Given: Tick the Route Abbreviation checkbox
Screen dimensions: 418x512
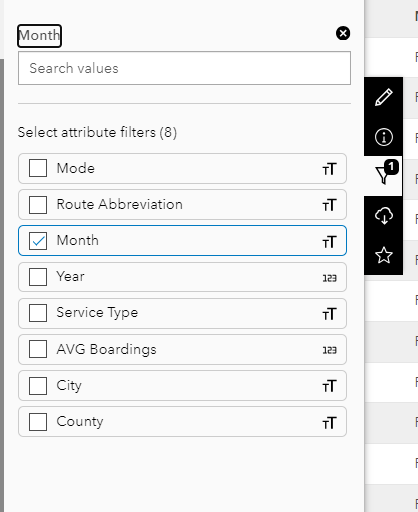Looking at the screenshot, I should point(38,204).
